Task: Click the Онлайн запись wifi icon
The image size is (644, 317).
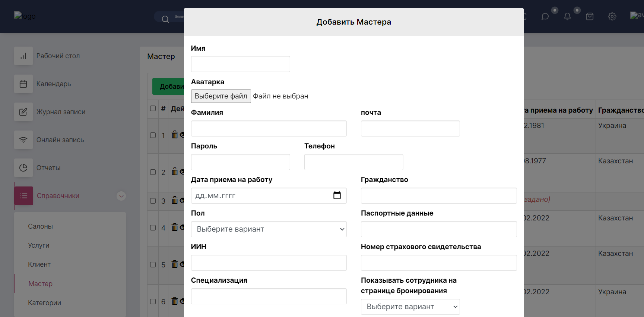Action: (x=23, y=140)
